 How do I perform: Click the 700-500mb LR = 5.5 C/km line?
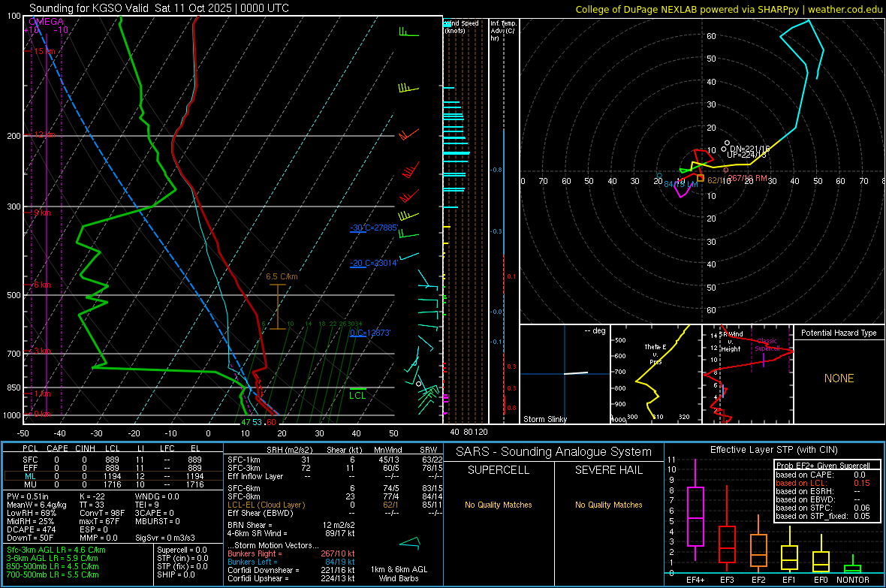pos(53,574)
